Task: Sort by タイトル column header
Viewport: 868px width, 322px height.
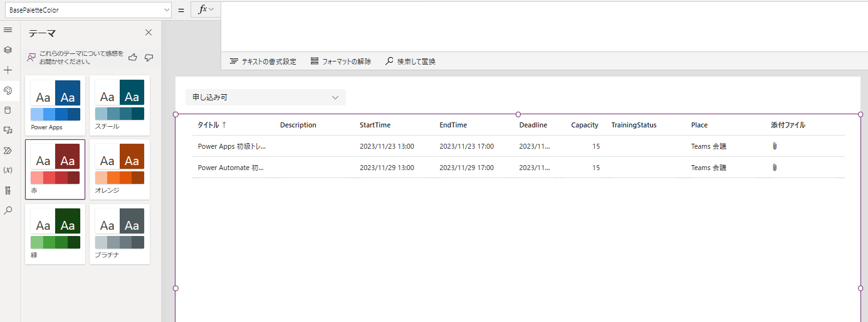Action: (212, 125)
